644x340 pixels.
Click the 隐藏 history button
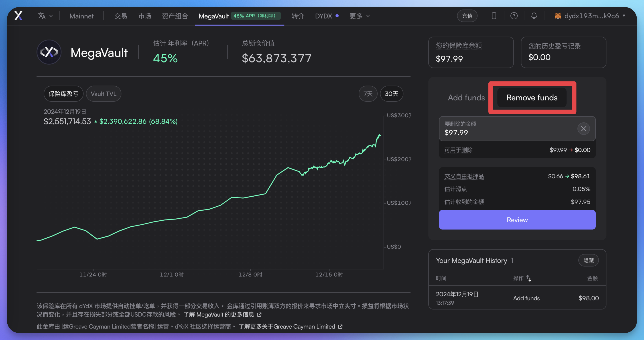pos(588,260)
